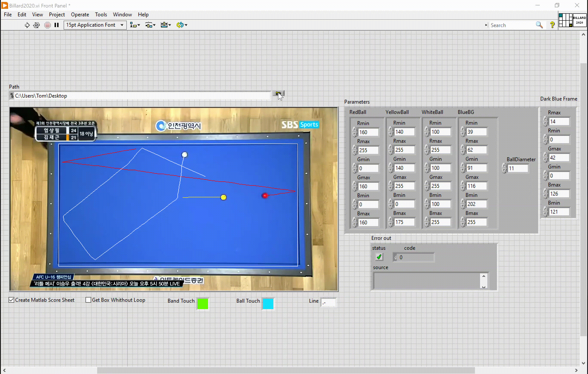Click the BlueBG Rmin stepper
This screenshot has height=374, width=588.
(463, 132)
